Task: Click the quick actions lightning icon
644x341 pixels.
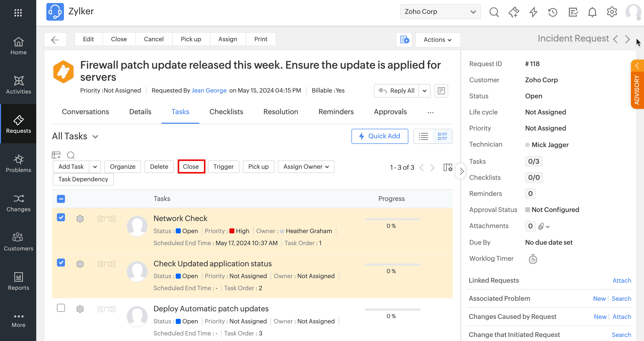Action: (x=533, y=12)
